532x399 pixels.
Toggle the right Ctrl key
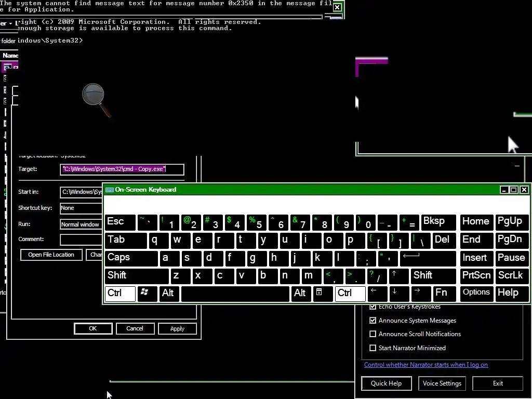pos(350,294)
